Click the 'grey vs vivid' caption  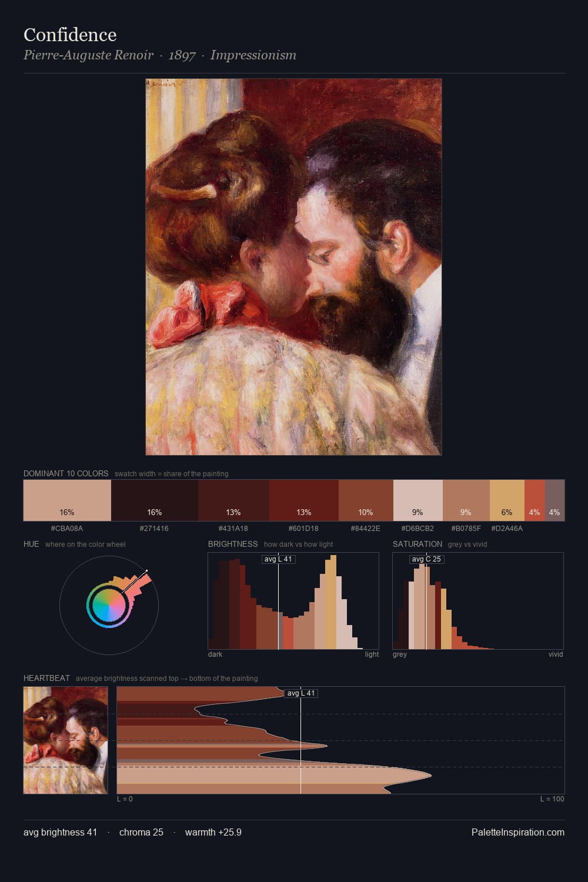click(467, 544)
